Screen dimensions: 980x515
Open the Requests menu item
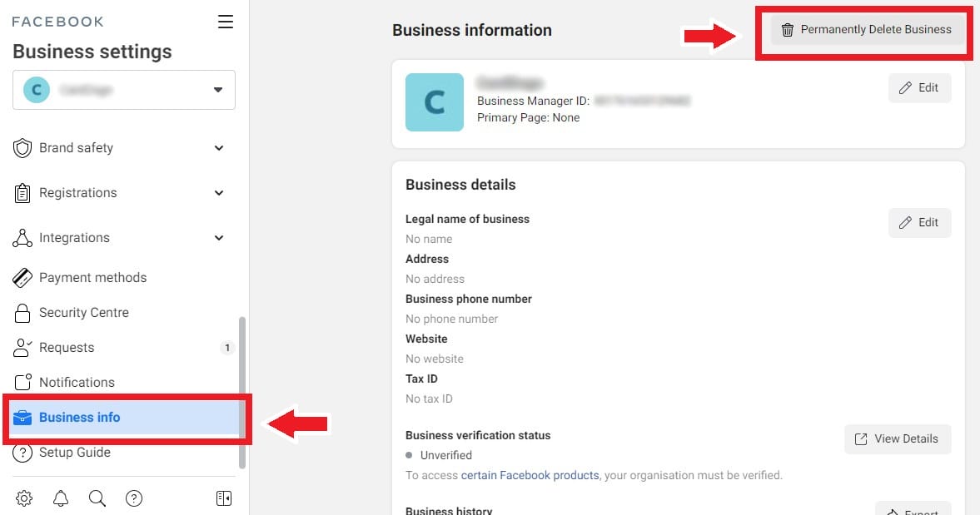123,348
